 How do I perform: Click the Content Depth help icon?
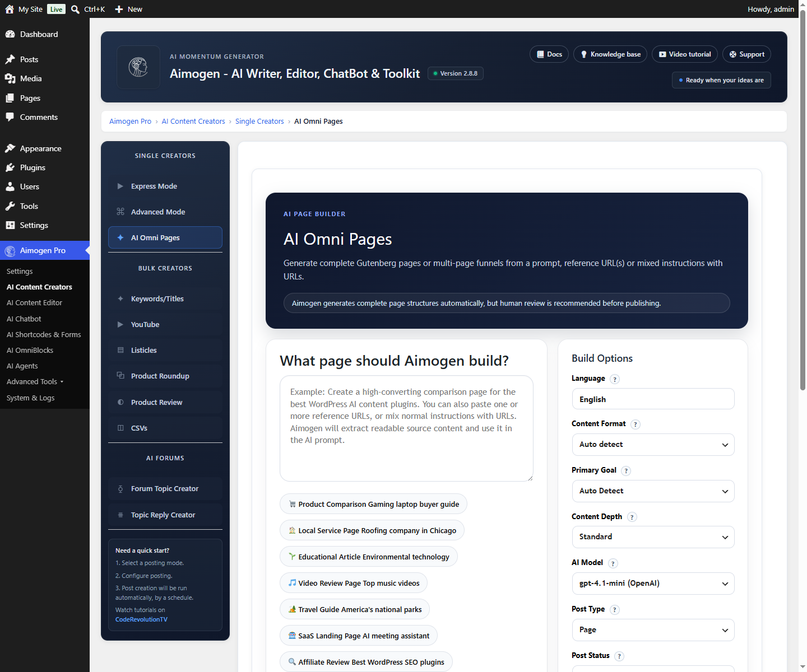(632, 517)
